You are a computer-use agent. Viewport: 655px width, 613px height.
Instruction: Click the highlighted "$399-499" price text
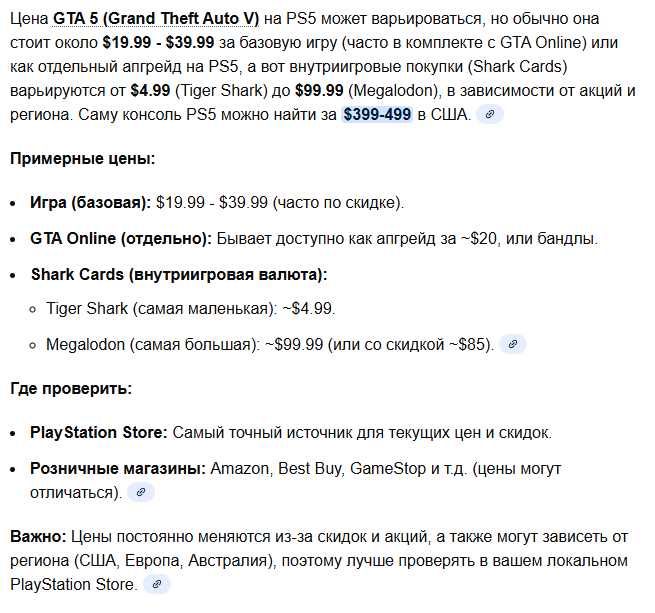pos(377,114)
